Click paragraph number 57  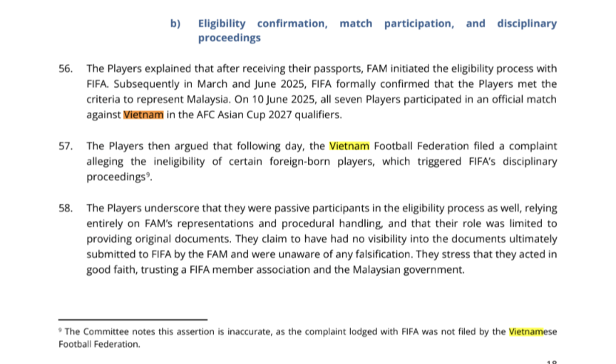point(66,146)
